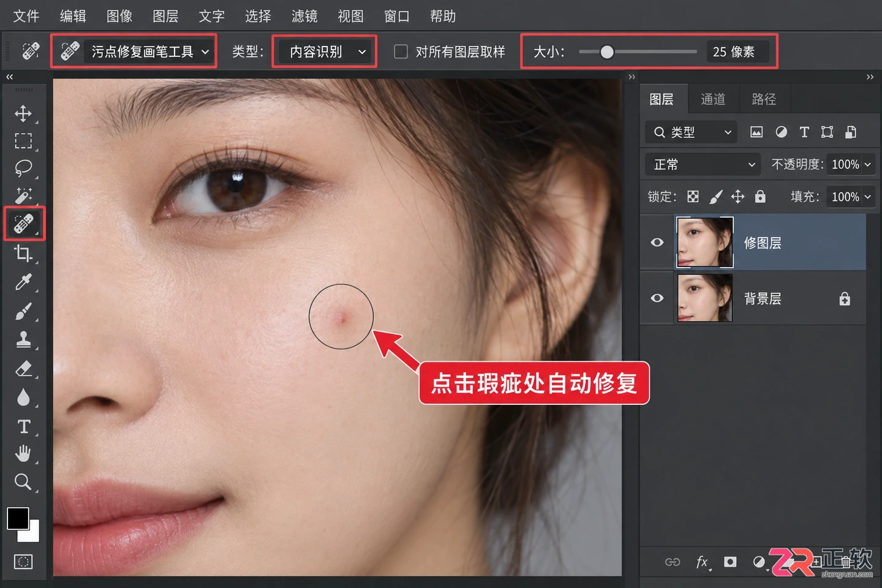
Task: Toggle lock image pixels brush icon
Action: point(715,197)
